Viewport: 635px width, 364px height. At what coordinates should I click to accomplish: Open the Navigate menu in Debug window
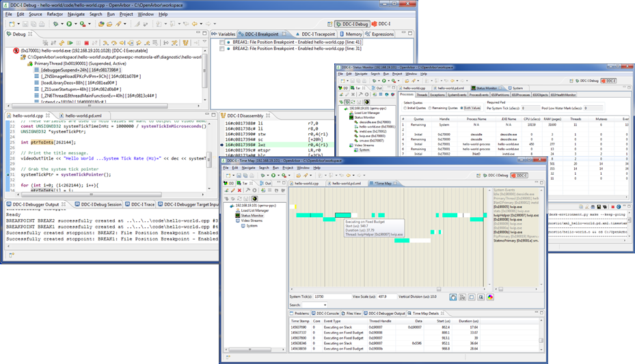click(76, 14)
